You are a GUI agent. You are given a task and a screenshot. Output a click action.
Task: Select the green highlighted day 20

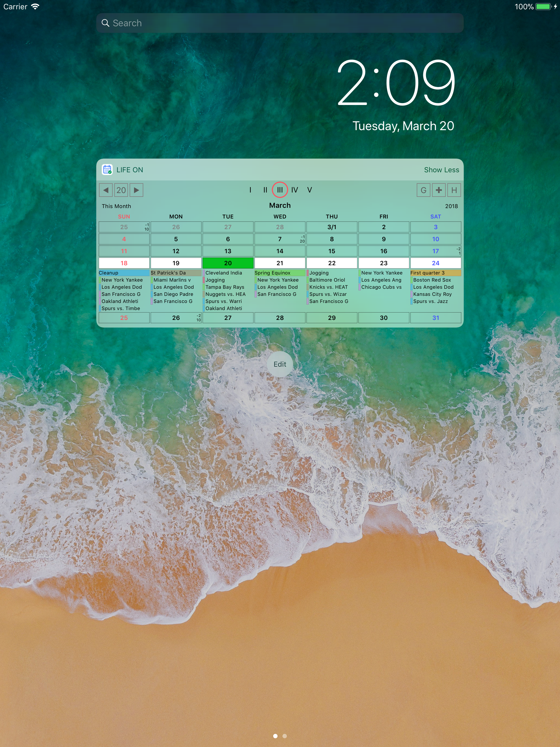tap(228, 263)
